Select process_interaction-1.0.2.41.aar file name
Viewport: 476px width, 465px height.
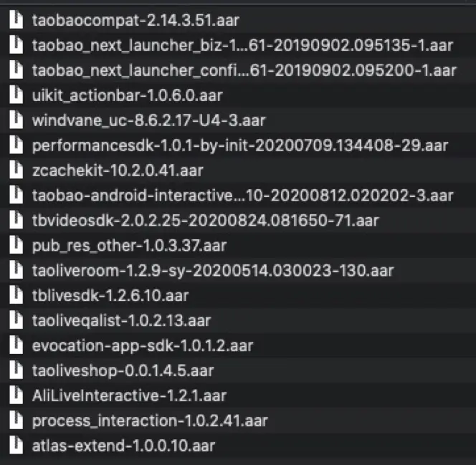coord(150,421)
